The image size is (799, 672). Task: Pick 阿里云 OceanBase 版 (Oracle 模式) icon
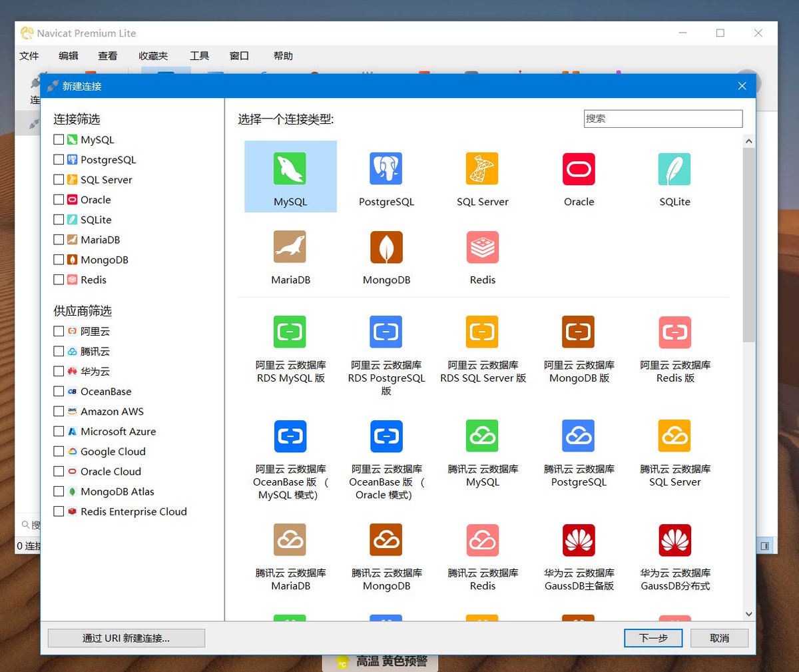click(x=386, y=436)
